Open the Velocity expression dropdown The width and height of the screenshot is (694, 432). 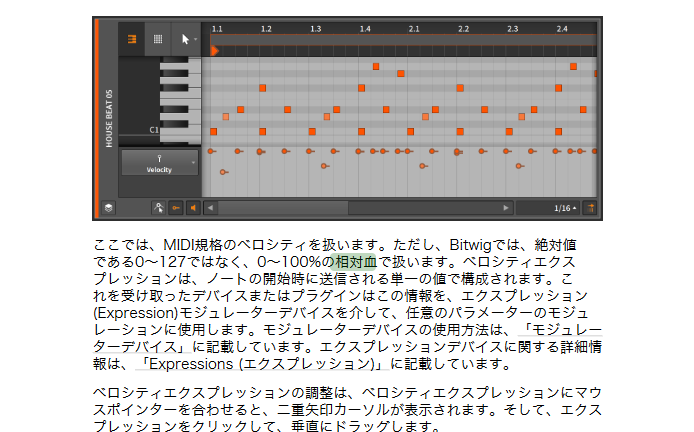tap(159, 163)
